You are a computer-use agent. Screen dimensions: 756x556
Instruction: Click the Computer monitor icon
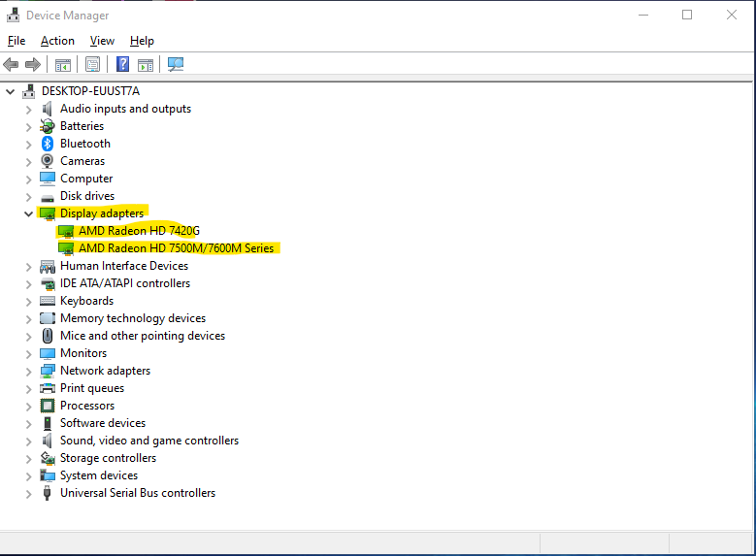point(48,179)
